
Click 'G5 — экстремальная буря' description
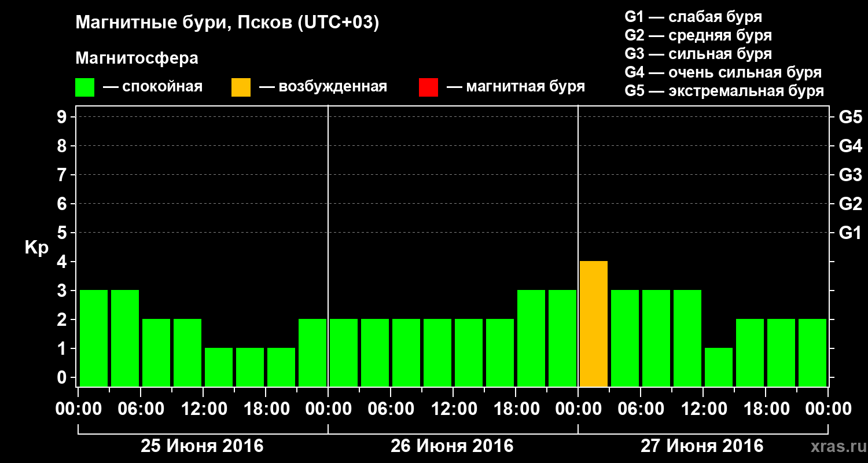pos(724,91)
